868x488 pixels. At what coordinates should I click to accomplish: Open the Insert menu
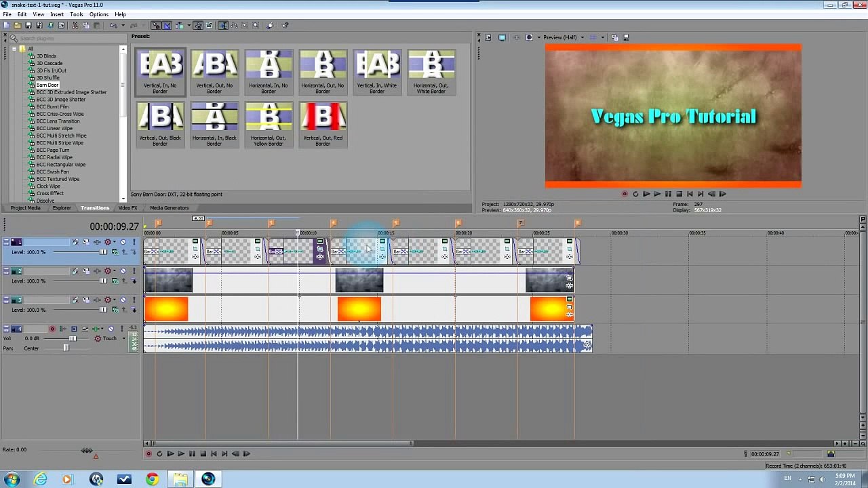pos(57,14)
